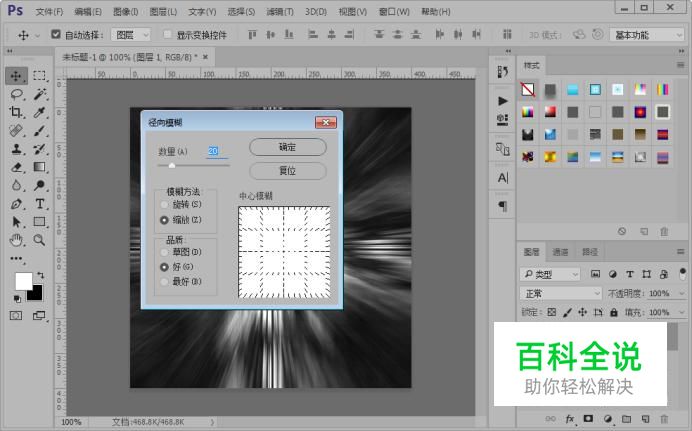Screen dimensions: 692x431
Task: Pick the foreground color swatch
Action: (x=24, y=281)
